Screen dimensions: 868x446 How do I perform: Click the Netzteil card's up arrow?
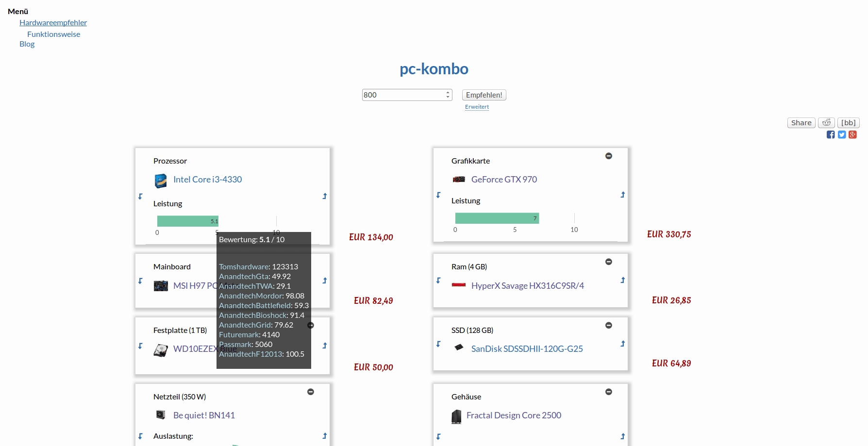tap(325, 436)
